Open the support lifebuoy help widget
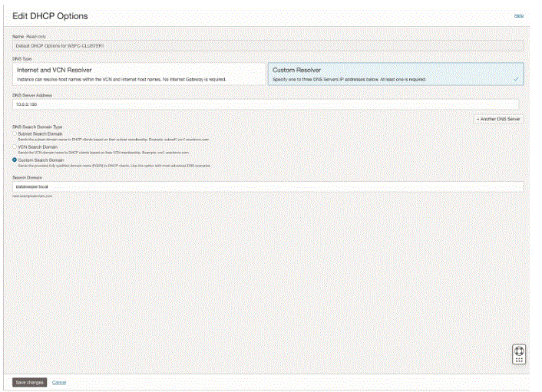542x392 pixels. coord(519,354)
